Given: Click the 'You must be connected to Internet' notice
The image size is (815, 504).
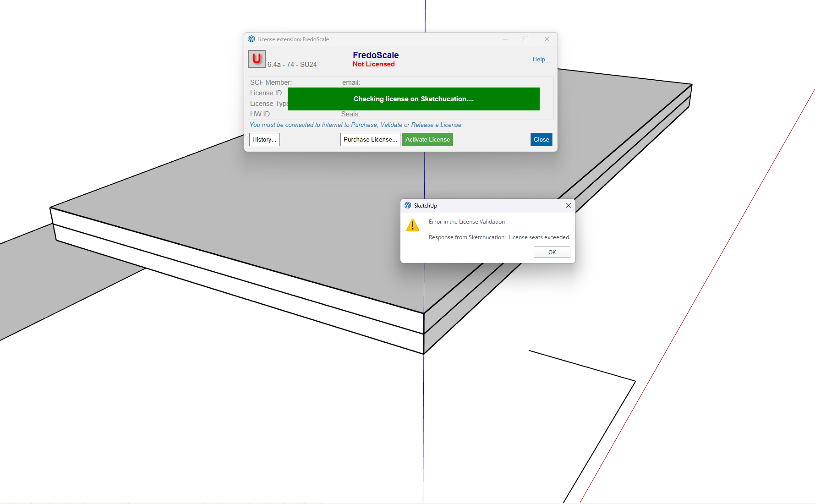Looking at the screenshot, I should 356,125.
